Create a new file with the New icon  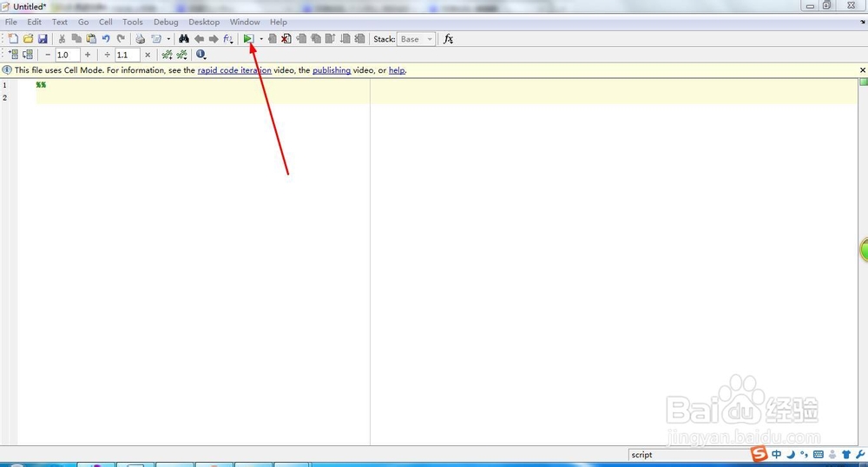[x=13, y=39]
